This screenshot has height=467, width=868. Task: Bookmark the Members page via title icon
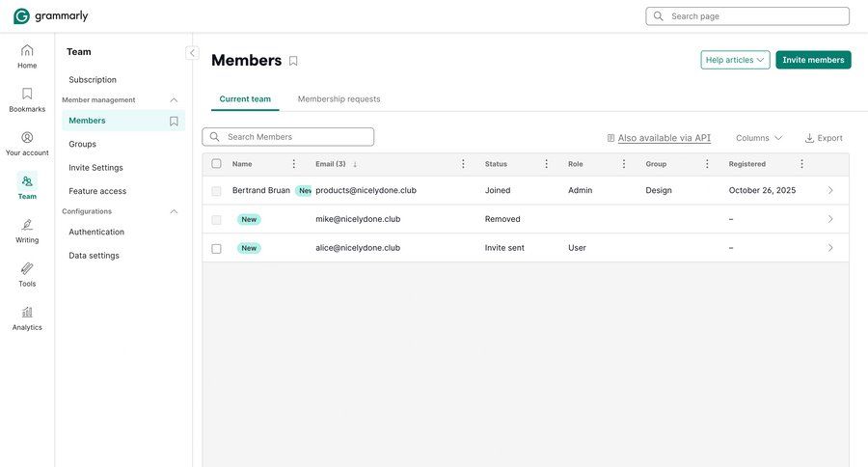coord(293,61)
